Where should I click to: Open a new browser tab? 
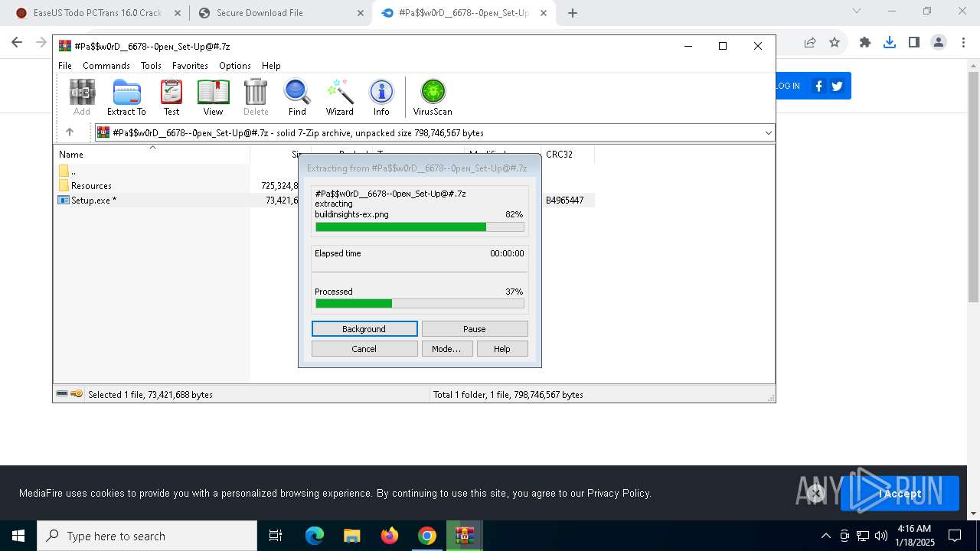coord(572,12)
